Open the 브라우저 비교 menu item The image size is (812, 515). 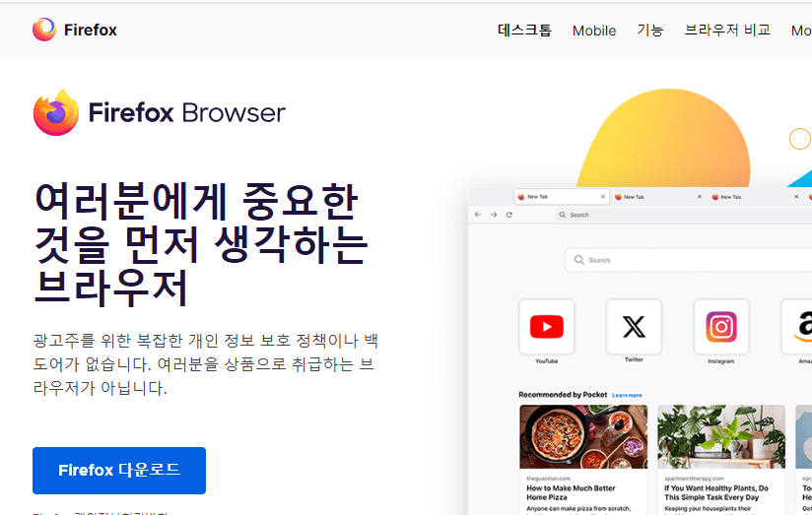pyautogui.click(x=727, y=30)
